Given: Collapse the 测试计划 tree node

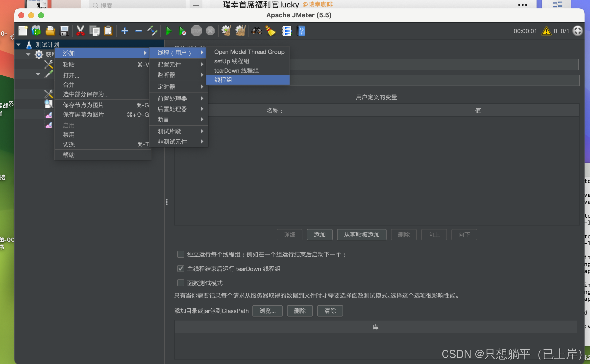Looking at the screenshot, I should pos(19,45).
